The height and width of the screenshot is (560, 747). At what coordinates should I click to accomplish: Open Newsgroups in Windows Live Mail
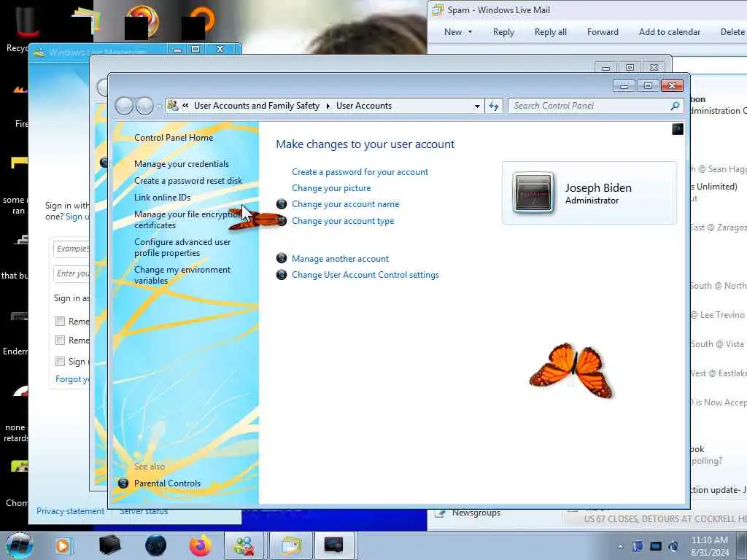click(x=476, y=513)
